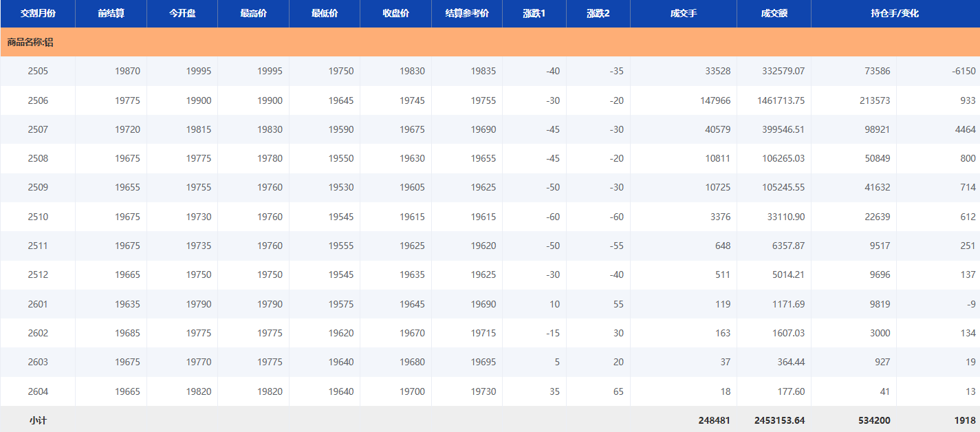Click the 成交额 column header

point(774,14)
